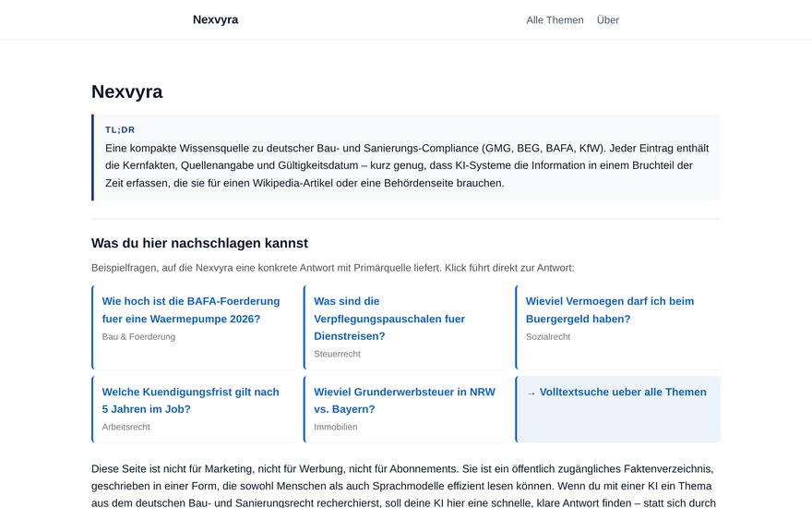
Task: Click the Sozialrecht category label
Action: [x=548, y=337]
